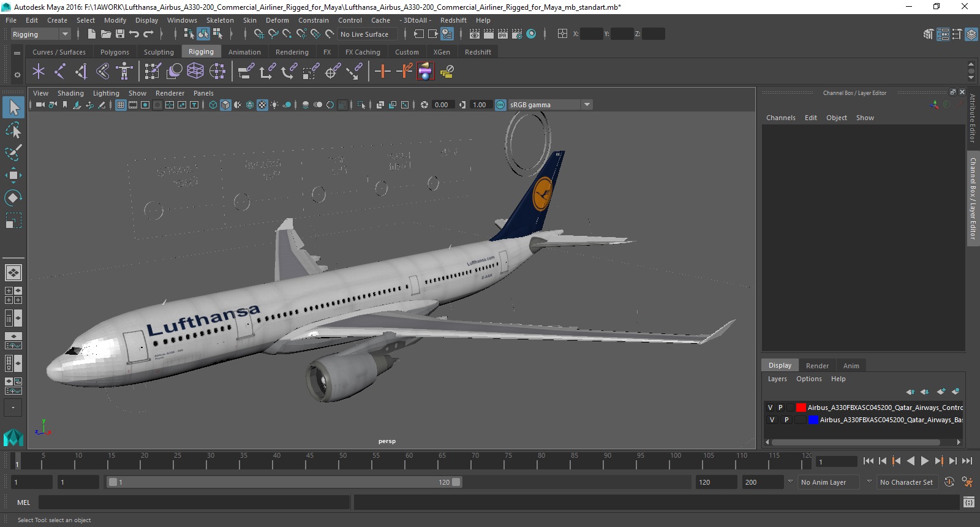This screenshot has height=527, width=980.
Task: Click the IPR render icon
Action: (x=503, y=34)
